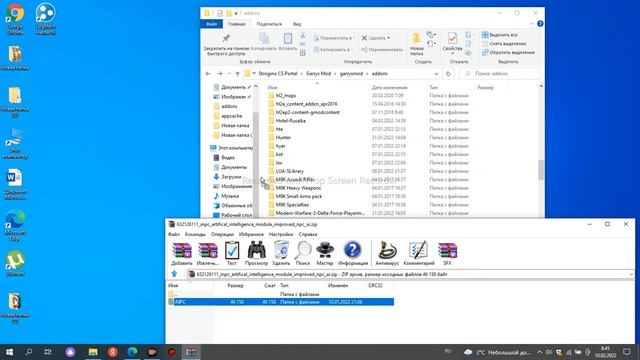Screen dimensions: 640x360
Task: Click the Добавить (Add) icon in WinRAR
Action: pos(182,253)
